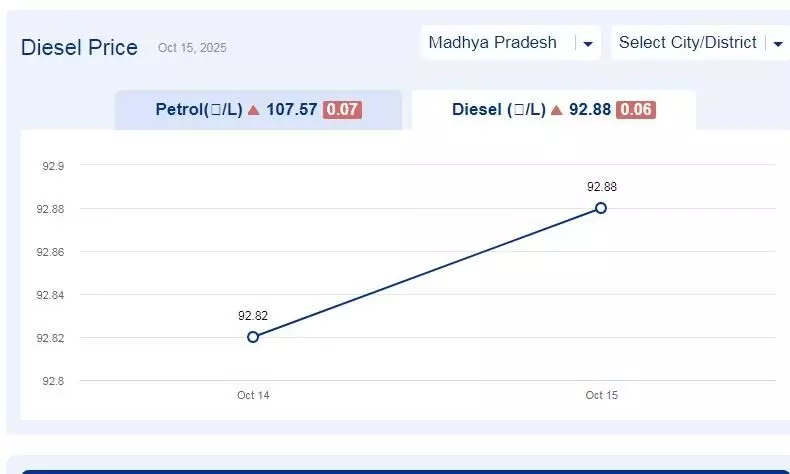Click the 92.82 label above the Oct 14 point
790x474 pixels.
253,316
